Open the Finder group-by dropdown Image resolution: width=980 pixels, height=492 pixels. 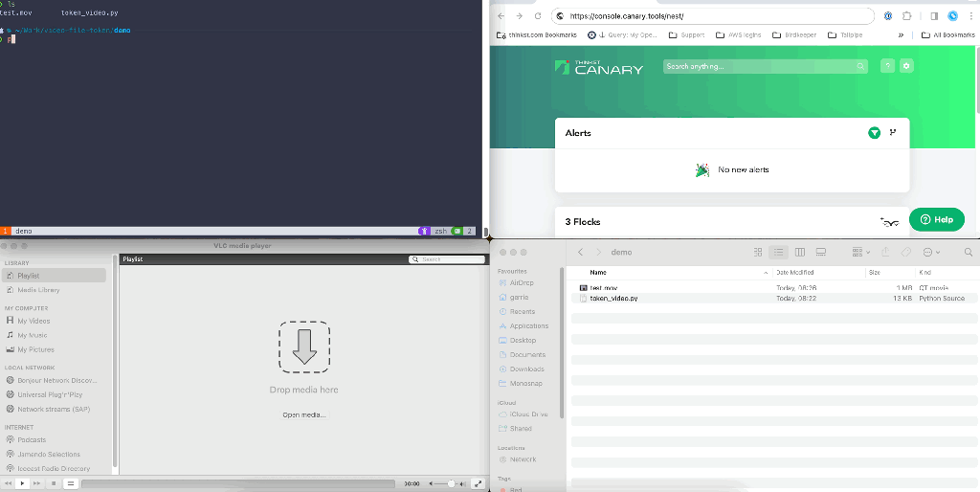click(857, 252)
